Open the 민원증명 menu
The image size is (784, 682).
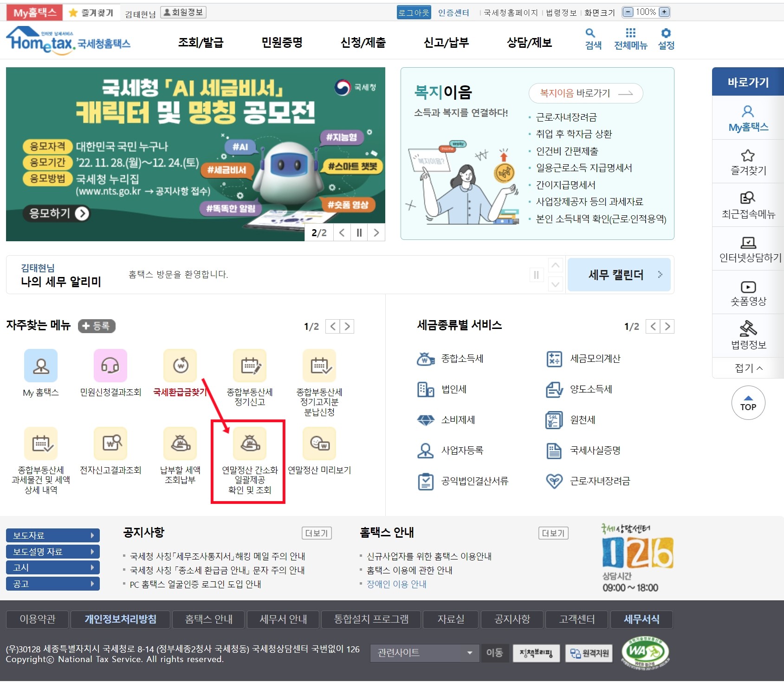click(x=282, y=43)
